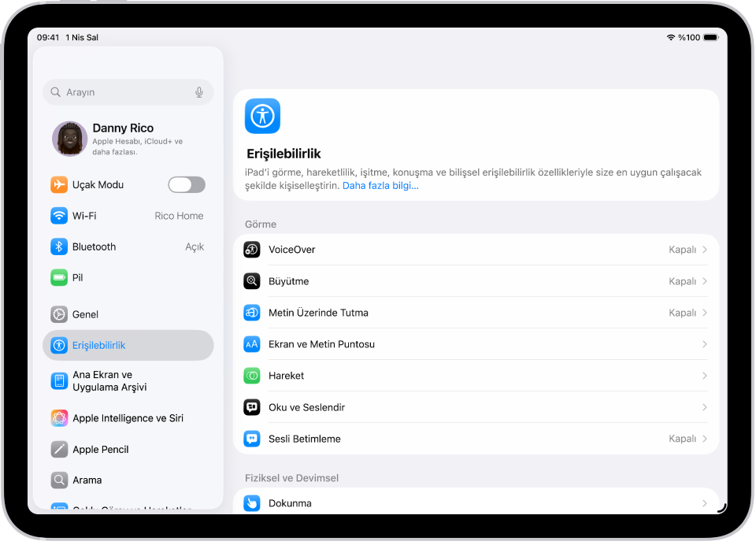Open Hareket row chevron
756x545 pixels.
704,376
